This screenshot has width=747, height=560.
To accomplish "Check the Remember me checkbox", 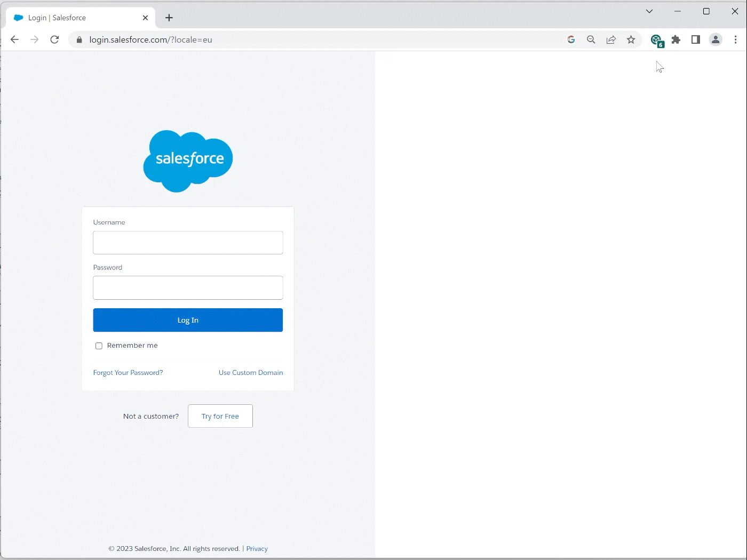I will 99,346.
